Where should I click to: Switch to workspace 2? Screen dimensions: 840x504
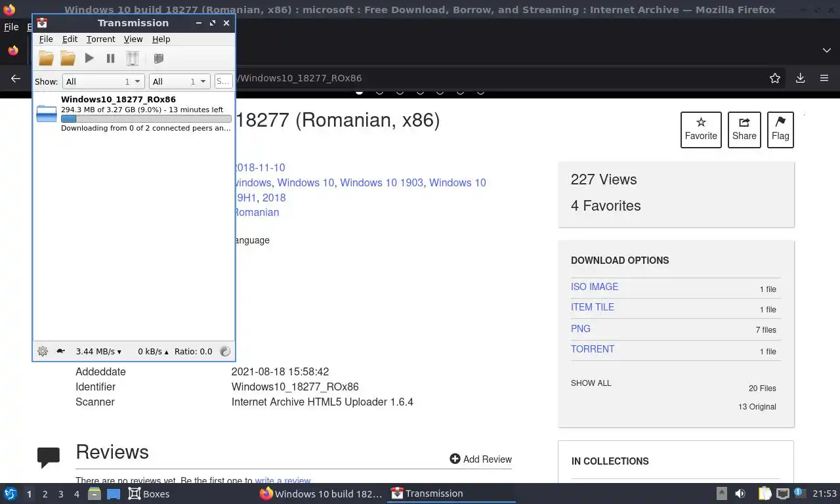click(x=45, y=494)
